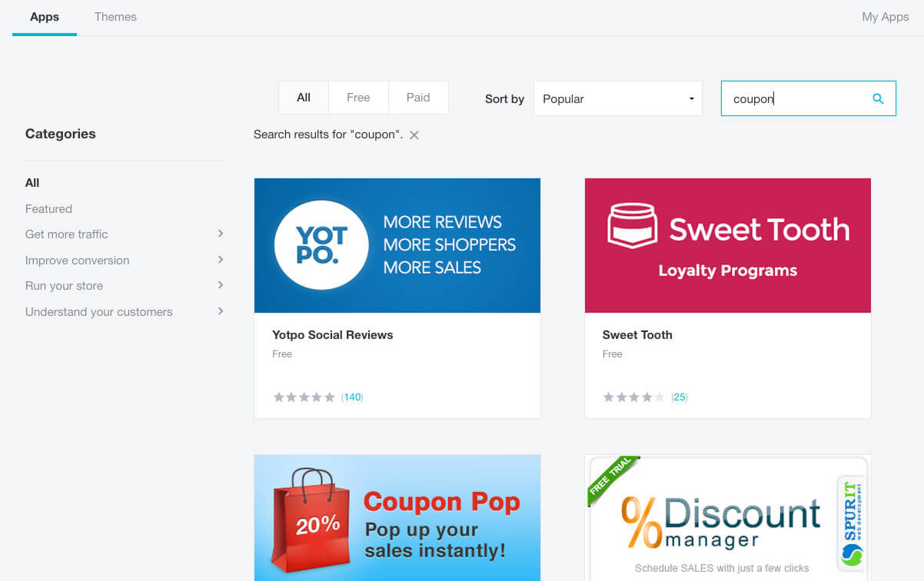
Task: Expand Run your store chevron
Action: click(221, 285)
